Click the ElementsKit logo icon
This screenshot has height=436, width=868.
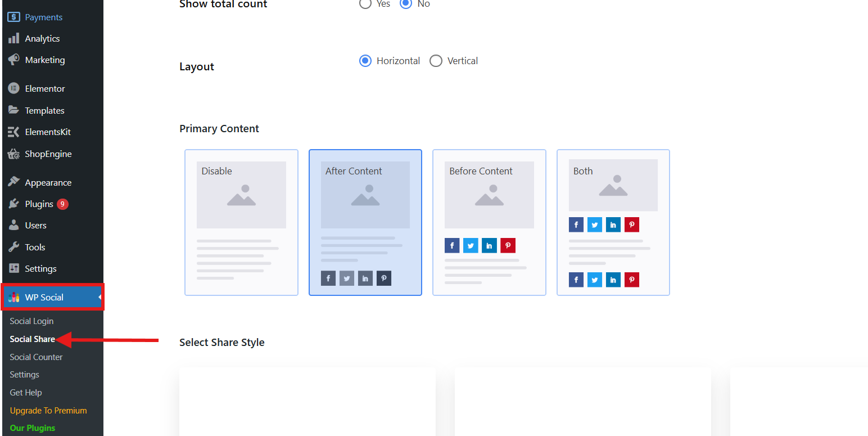tap(13, 132)
